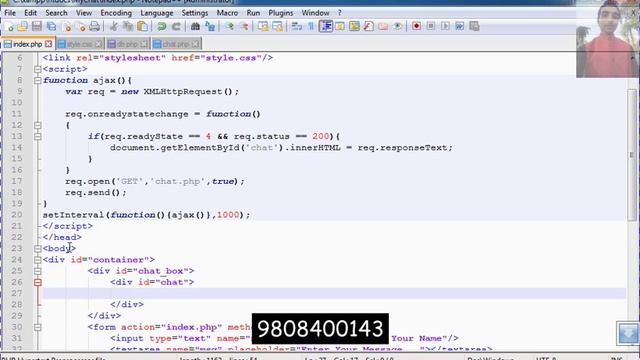
Task: Open the Replace dialog icon
Action: point(210,27)
